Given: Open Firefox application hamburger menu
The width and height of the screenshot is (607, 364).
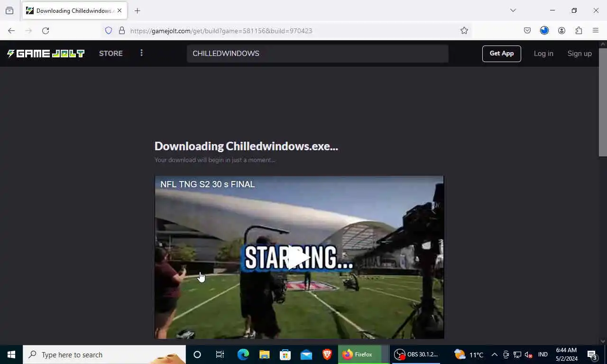Looking at the screenshot, I should (596, 31).
